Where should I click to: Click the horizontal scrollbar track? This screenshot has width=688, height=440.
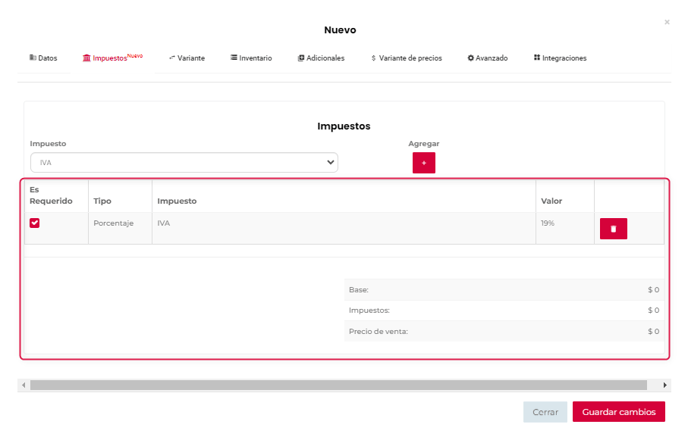coord(340,385)
